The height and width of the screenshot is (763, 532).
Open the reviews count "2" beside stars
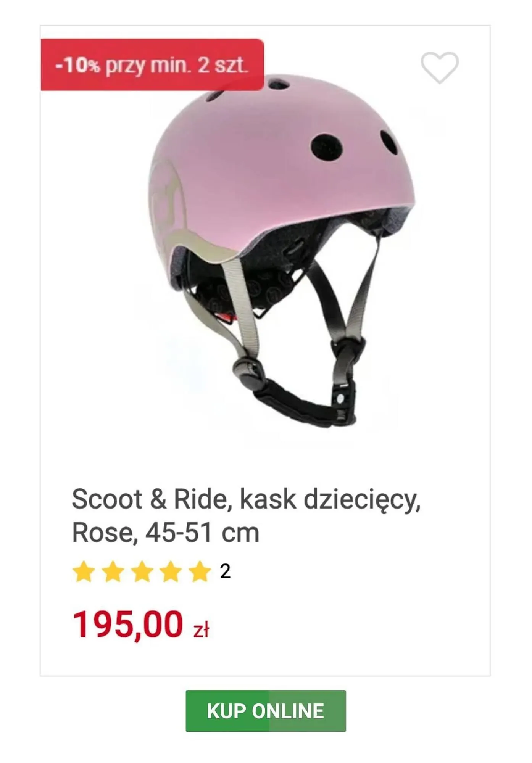click(225, 571)
